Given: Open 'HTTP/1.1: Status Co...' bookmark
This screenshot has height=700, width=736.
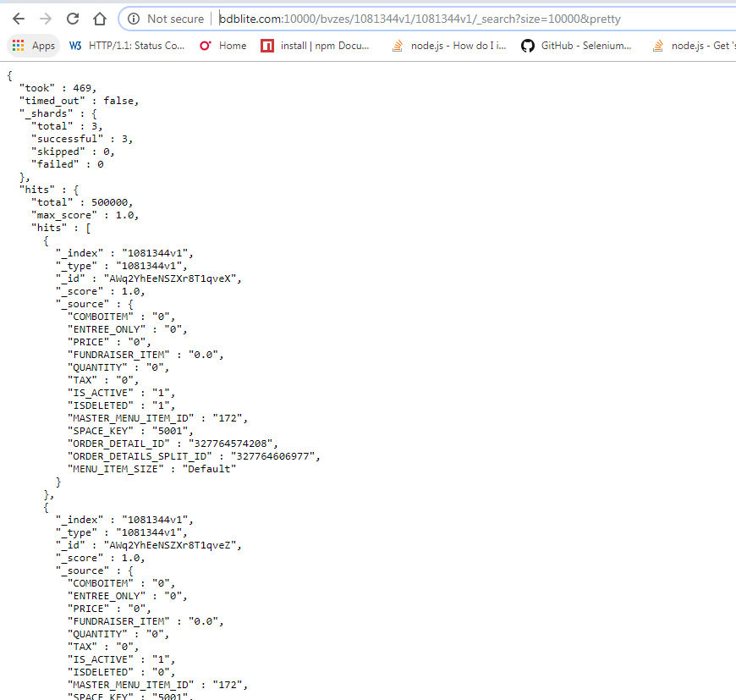Looking at the screenshot, I should [x=127, y=46].
